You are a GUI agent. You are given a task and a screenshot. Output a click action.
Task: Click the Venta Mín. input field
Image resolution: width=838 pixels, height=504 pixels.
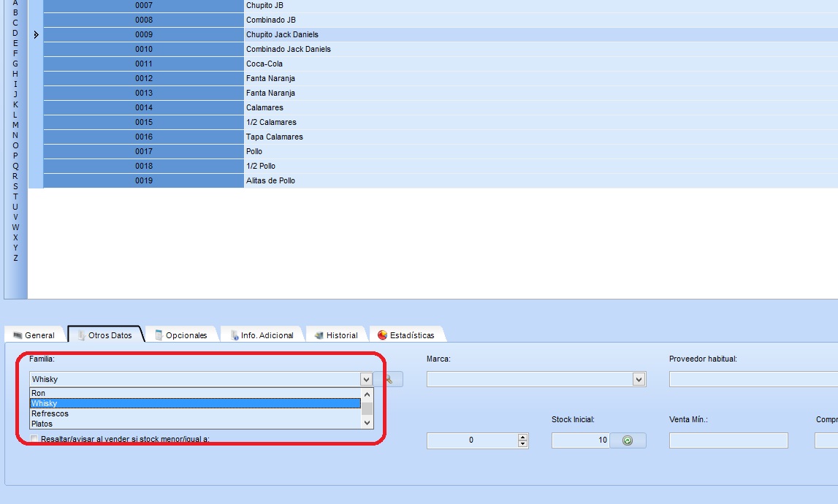coord(728,440)
